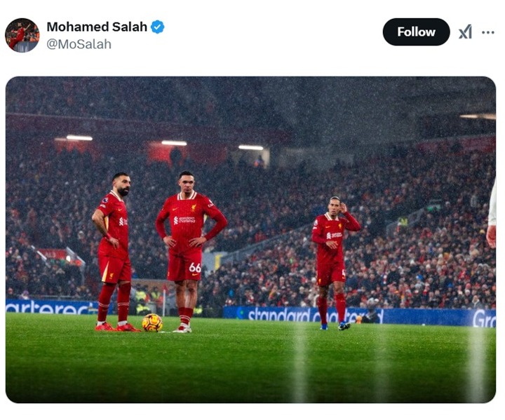Screen dimensions: 505x420
Task: Click the white pitch line in the grass
Action: point(300,362)
